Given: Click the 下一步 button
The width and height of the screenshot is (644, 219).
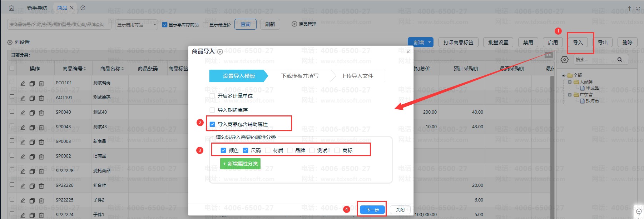Looking at the screenshot, I should 372,210.
